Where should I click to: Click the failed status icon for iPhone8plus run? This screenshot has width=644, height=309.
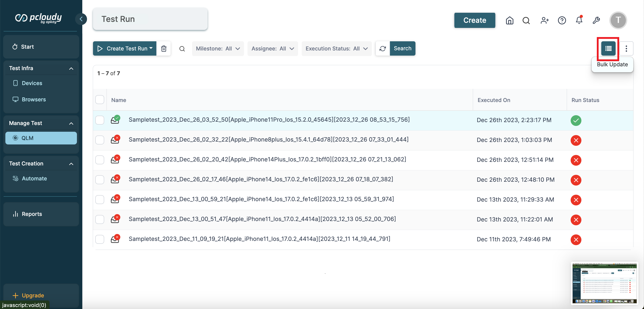click(x=576, y=140)
